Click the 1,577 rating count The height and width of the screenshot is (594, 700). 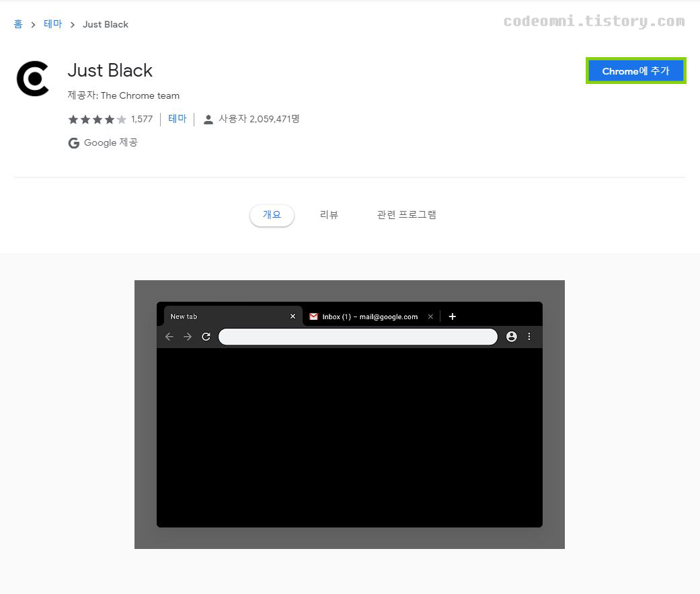(x=142, y=119)
